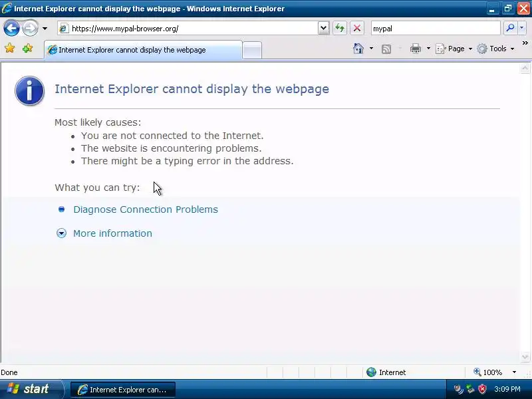Click the network connection tray icon
Viewport: 532px width, 399px height.
[470, 389]
